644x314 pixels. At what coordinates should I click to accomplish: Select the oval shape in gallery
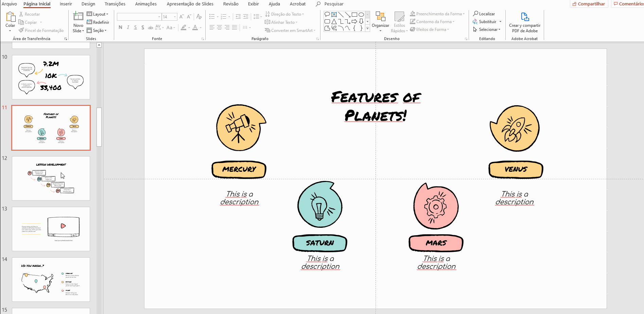pos(361,15)
